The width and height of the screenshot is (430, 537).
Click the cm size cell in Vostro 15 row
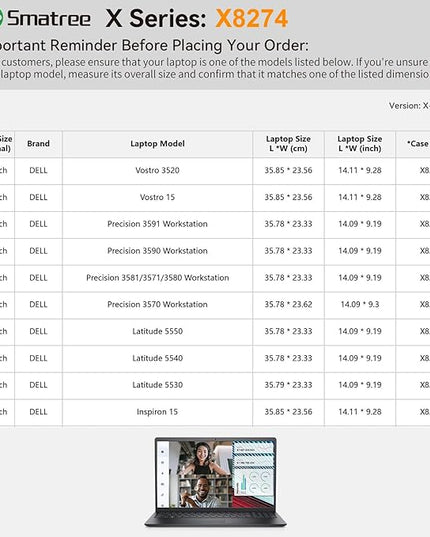click(x=289, y=197)
